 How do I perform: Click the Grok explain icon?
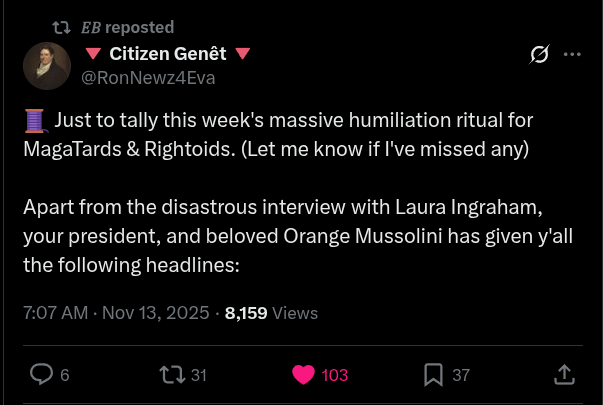pos(539,54)
